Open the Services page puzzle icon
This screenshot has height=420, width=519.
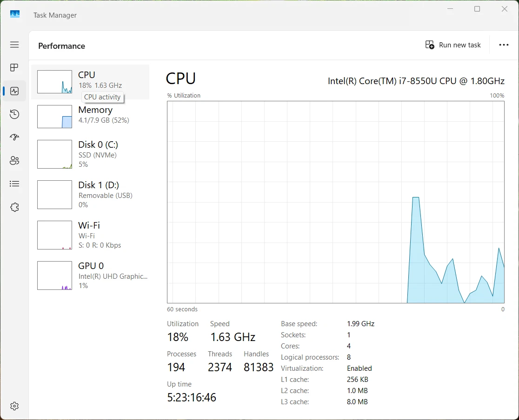coord(14,207)
